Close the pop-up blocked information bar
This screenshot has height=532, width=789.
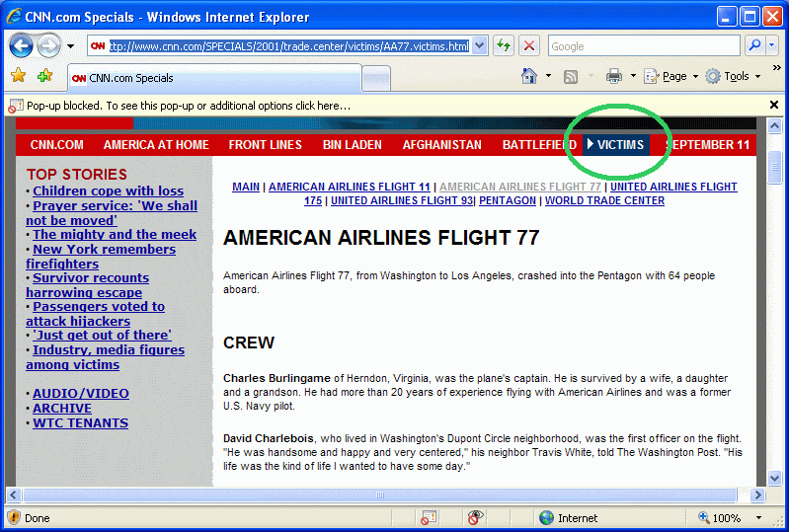point(774,105)
